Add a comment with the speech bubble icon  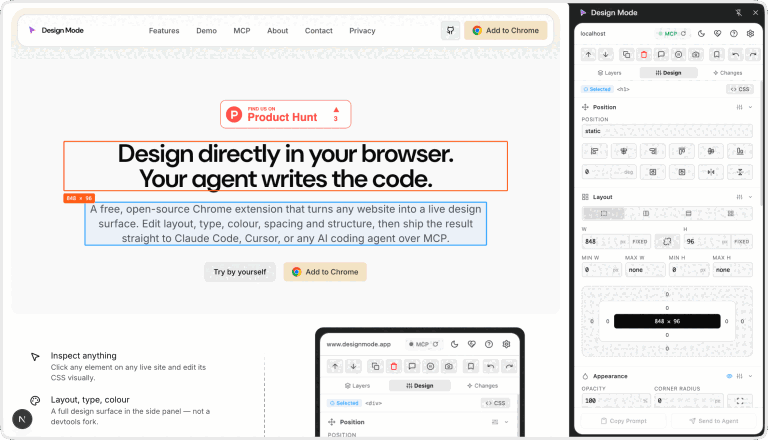click(x=661, y=54)
